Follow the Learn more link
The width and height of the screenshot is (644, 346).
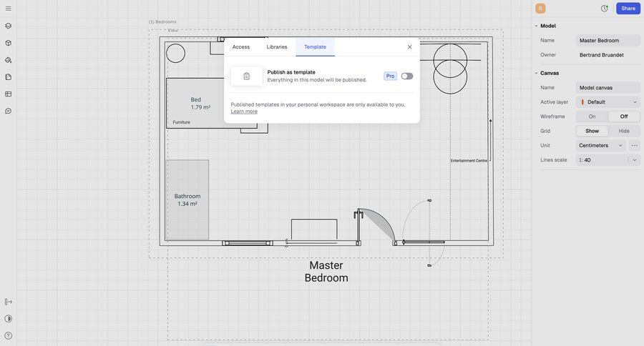[x=244, y=112]
